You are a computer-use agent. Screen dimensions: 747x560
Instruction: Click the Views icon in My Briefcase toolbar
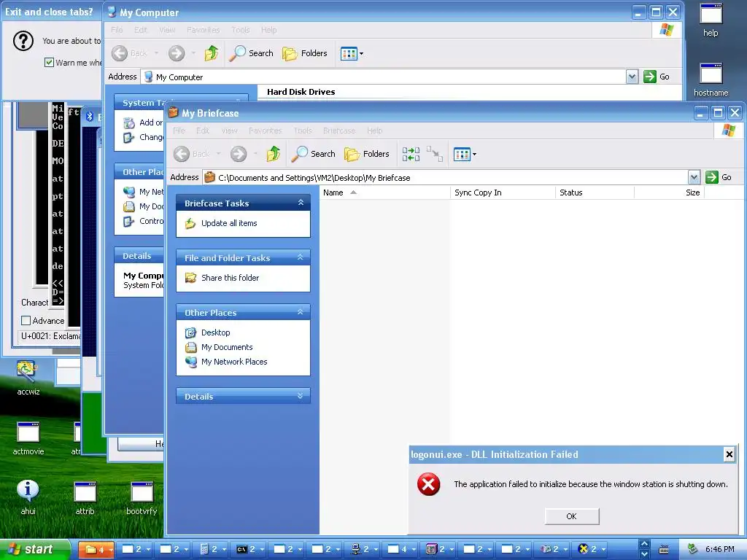pos(462,154)
